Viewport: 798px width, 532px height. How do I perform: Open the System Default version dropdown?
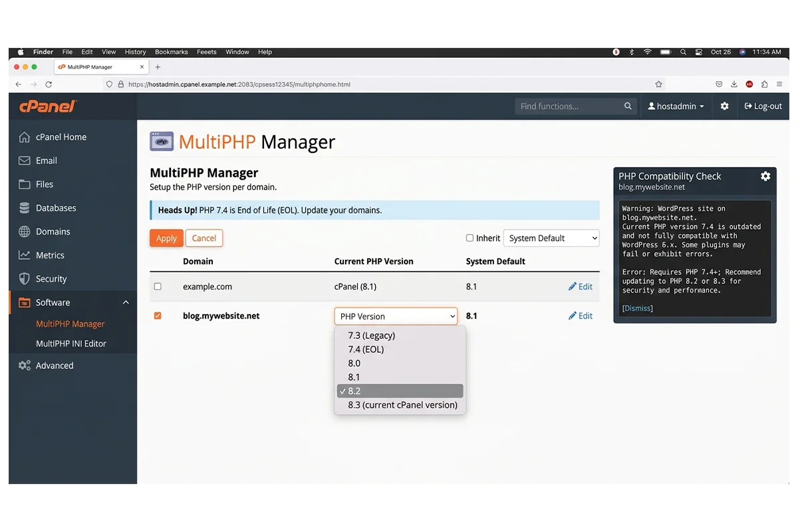[551, 238]
